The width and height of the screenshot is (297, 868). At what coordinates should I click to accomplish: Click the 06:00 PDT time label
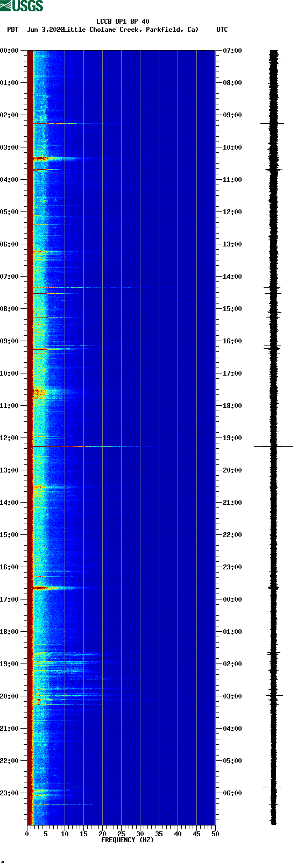[x=10, y=244]
